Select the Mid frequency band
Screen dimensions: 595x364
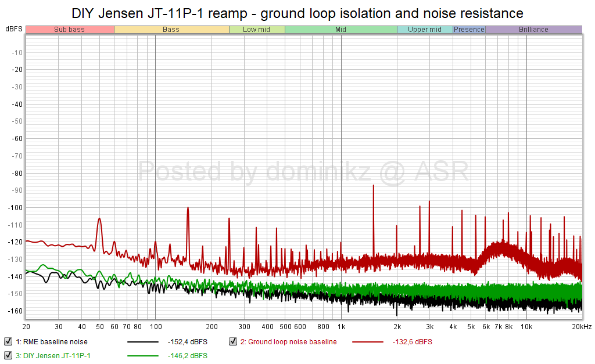tap(340, 30)
